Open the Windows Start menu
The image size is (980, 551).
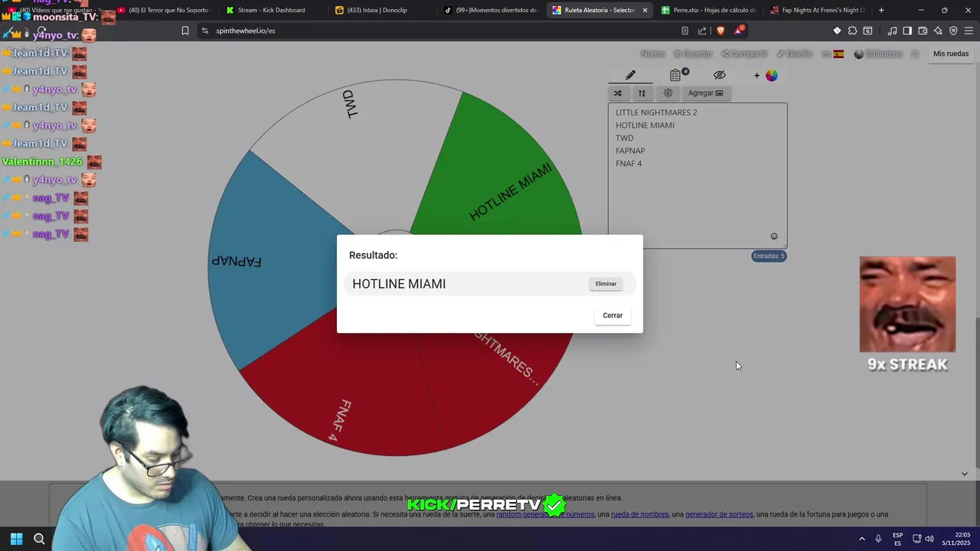tap(16, 539)
